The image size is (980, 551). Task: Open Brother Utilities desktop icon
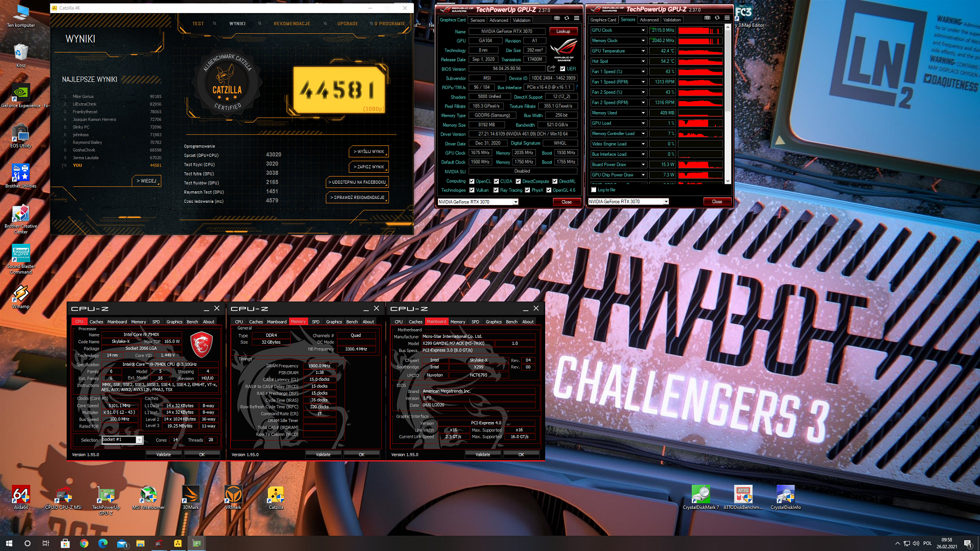coord(21,175)
